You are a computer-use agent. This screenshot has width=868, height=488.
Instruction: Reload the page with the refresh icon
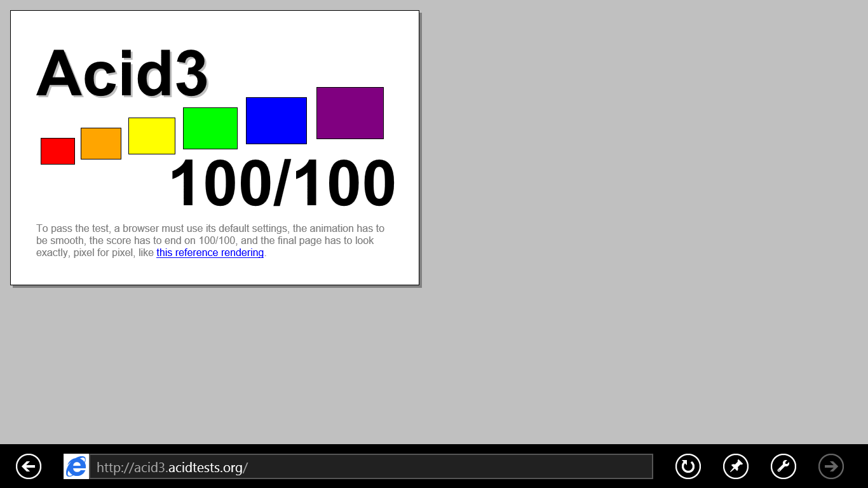(688, 466)
